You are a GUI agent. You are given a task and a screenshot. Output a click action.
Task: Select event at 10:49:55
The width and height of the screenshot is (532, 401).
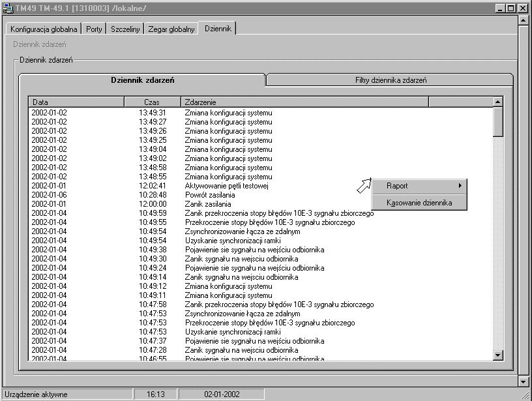pos(261,222)
